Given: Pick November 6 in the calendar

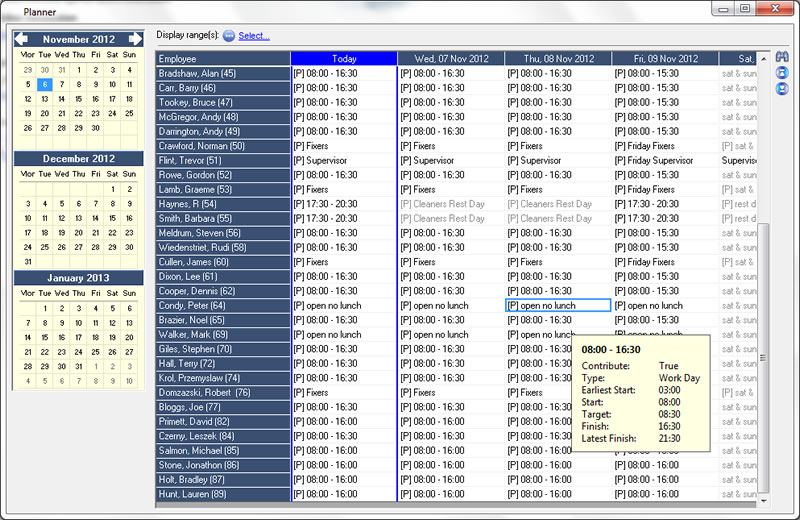Looking at the screenshot, I should click(44, 85).
